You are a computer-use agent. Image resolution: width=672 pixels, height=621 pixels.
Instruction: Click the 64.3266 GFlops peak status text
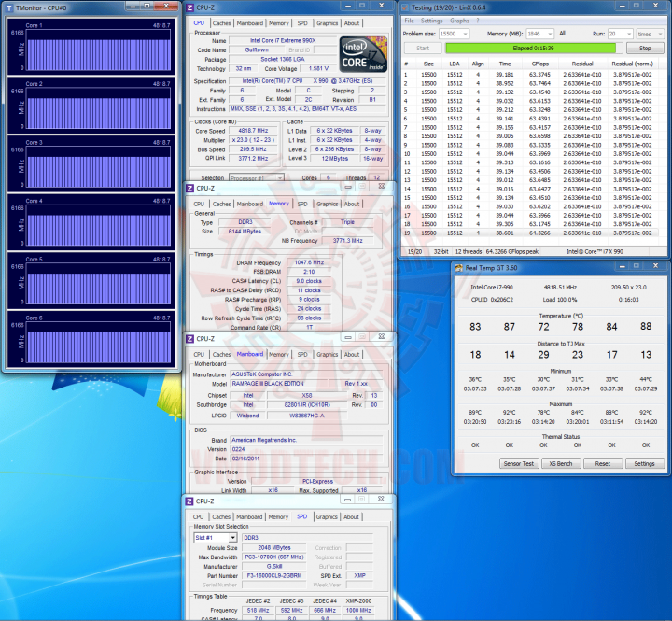[512, 252]
